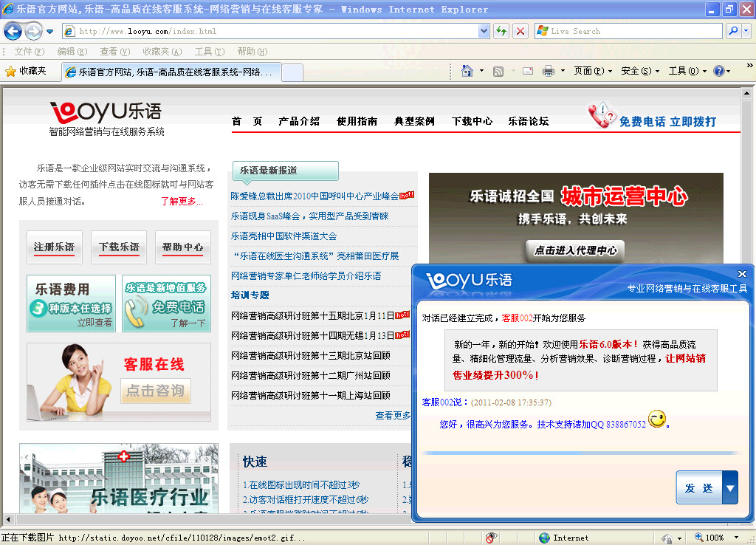This screenshot has height=545, width=756.
Task: Open the 乐语费用 3种版本任选择 banner
Action: click(x=72, y=304)
